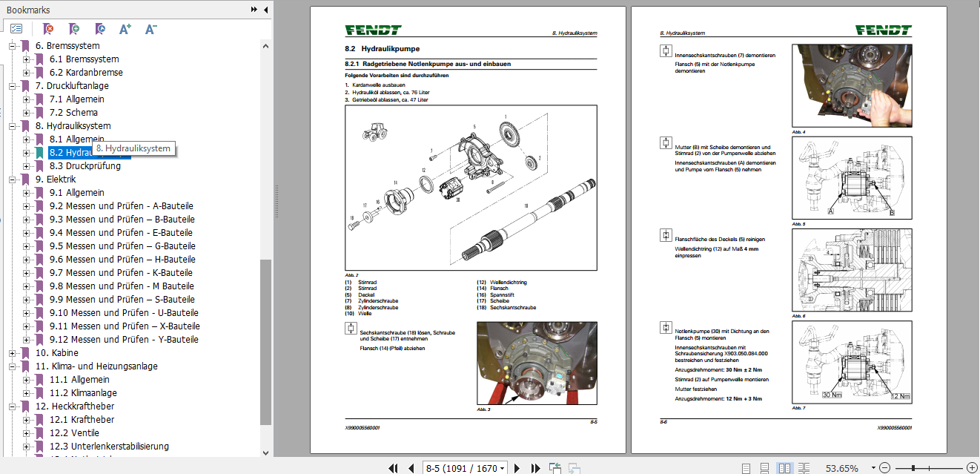Expand the 12.2 Ventile bookmark node
The height and width of the screenshot is (474, 980).
(26, 433)
